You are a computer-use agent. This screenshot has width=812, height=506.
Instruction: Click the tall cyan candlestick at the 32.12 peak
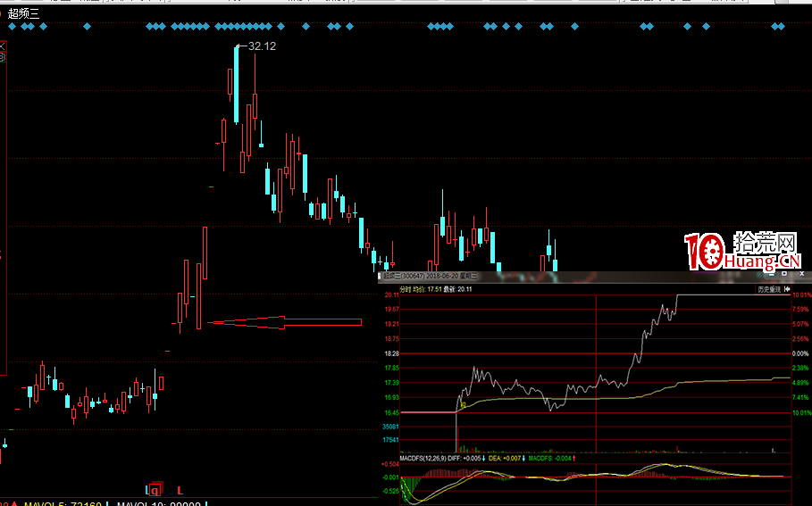point(236,85)
